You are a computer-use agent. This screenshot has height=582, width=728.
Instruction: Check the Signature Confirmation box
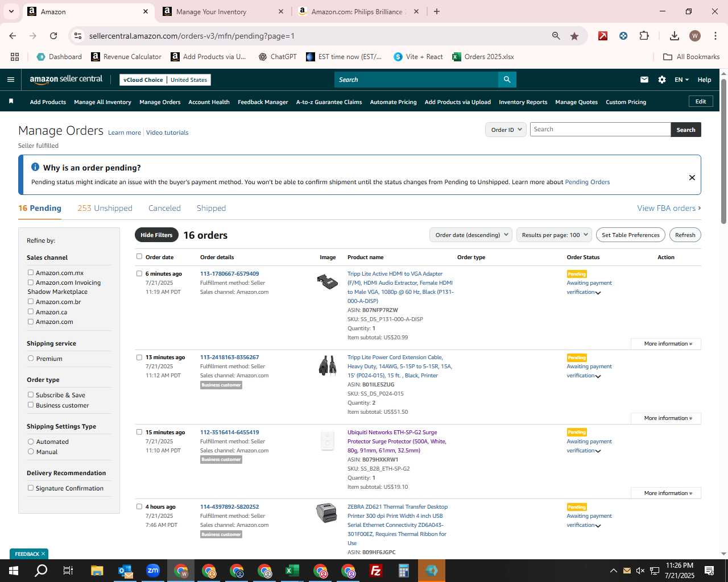click(x=31, y=488)
